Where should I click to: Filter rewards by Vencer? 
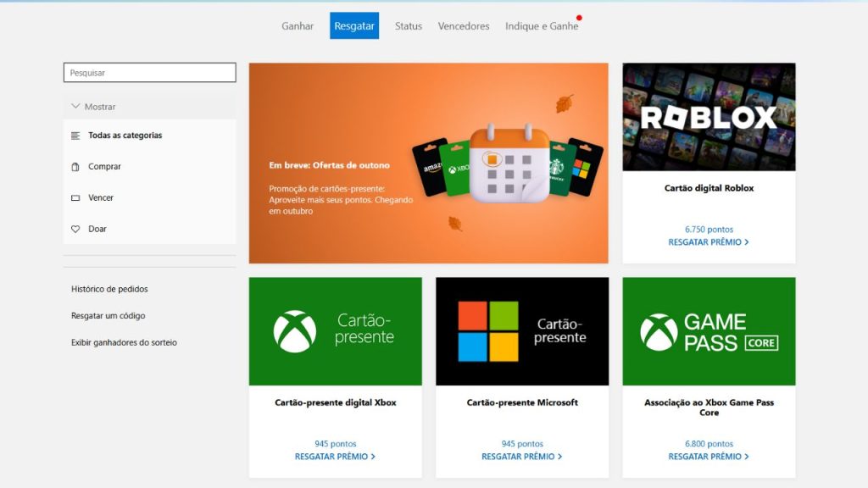click(x=101, y=197)
